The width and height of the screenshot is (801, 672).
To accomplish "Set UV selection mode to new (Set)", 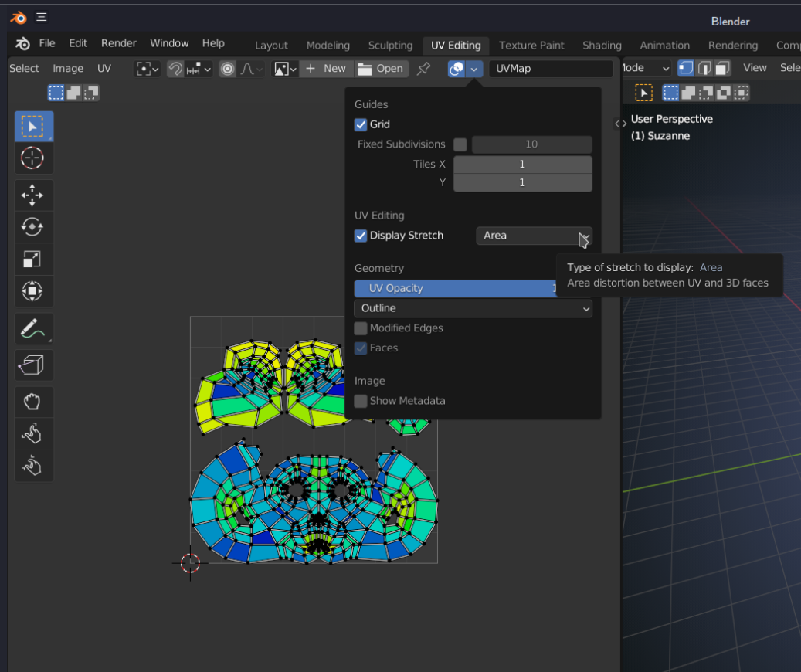I will (56, 93).
